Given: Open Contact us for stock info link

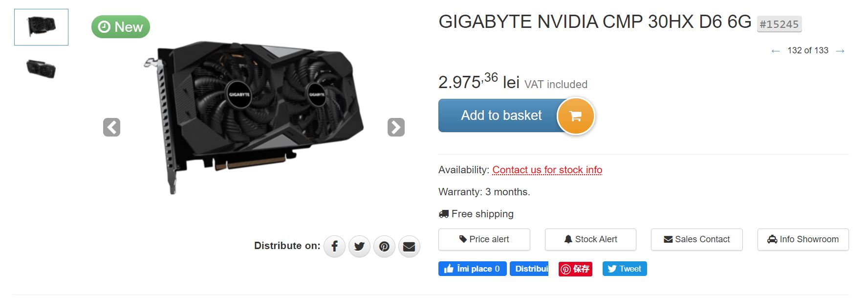Looking at the screenshot, I should click(x=547, y=170).
